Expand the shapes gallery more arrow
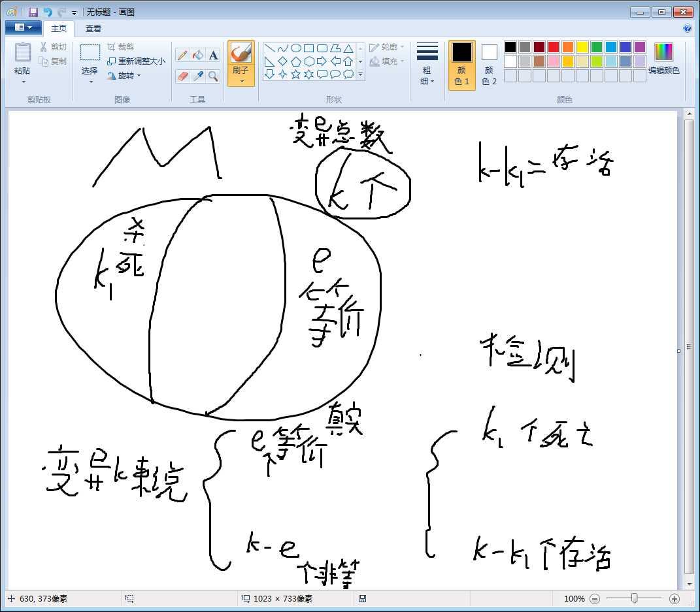This screenshot has height=612, width=700. 361,74
